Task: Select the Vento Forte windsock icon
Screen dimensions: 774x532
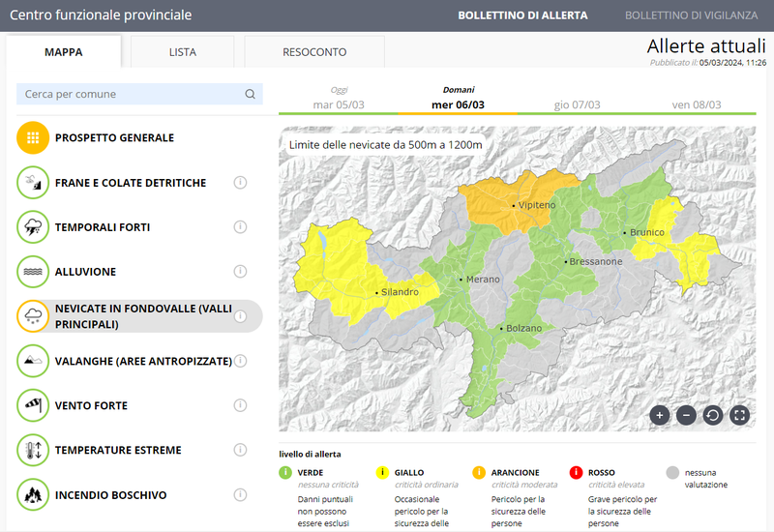Action: [x=33, y=405]
